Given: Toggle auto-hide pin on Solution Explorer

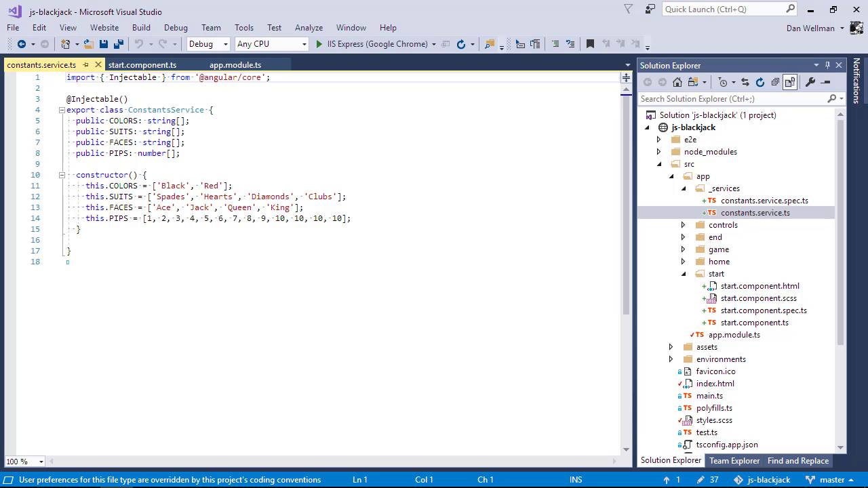Looking at the screenshot, I should pos(827,65).
